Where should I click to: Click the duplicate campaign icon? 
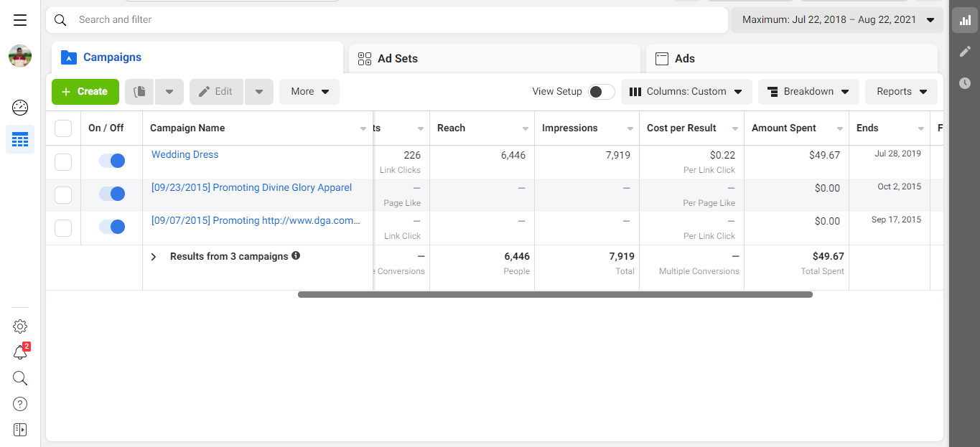coord(140,92)
